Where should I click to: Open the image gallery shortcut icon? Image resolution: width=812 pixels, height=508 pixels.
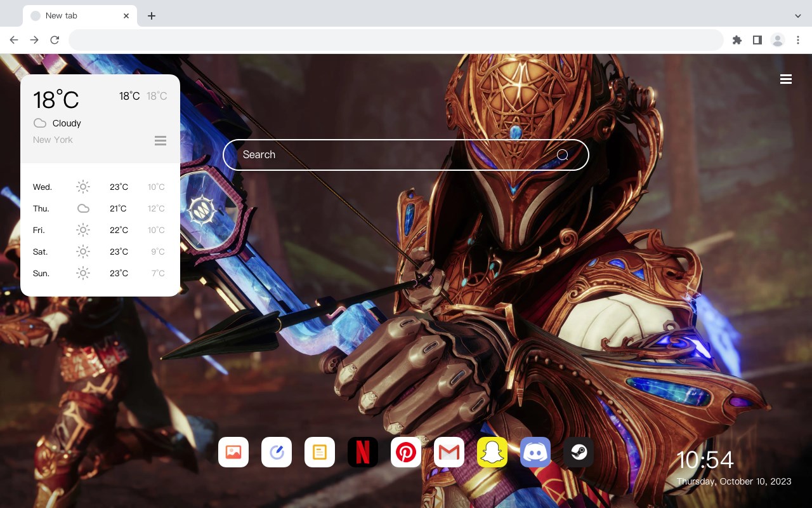coord(233,452)
